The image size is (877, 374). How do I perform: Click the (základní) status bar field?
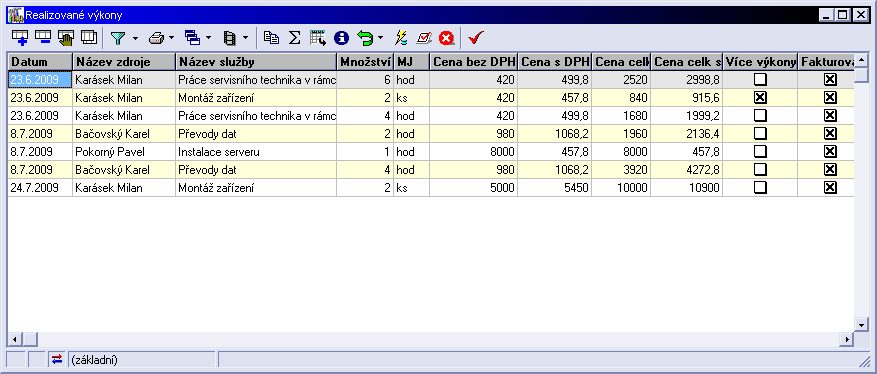pyautogui.click(x=142, y=359)
